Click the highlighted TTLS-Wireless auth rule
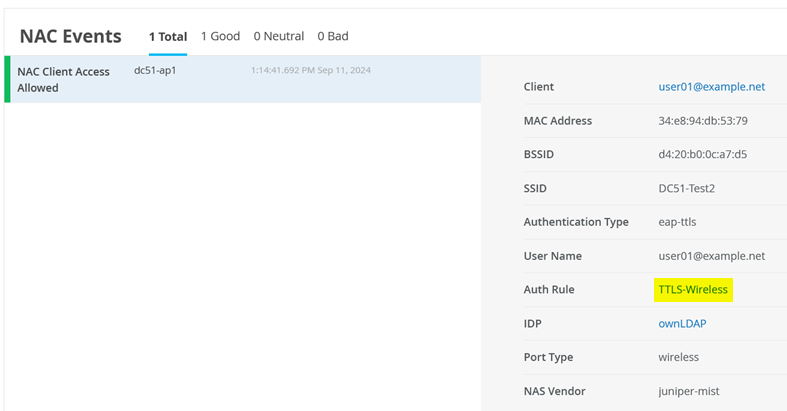This screenshot has height=411, width=787. click(693, 290)
